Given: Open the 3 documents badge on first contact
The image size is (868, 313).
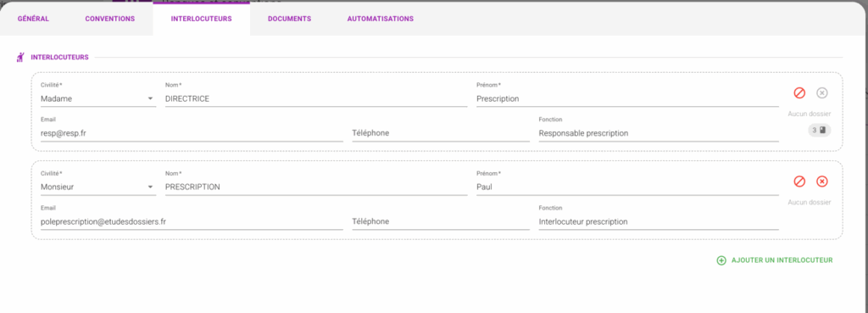Looking at the screenshot, I should [x=820, y=130].
